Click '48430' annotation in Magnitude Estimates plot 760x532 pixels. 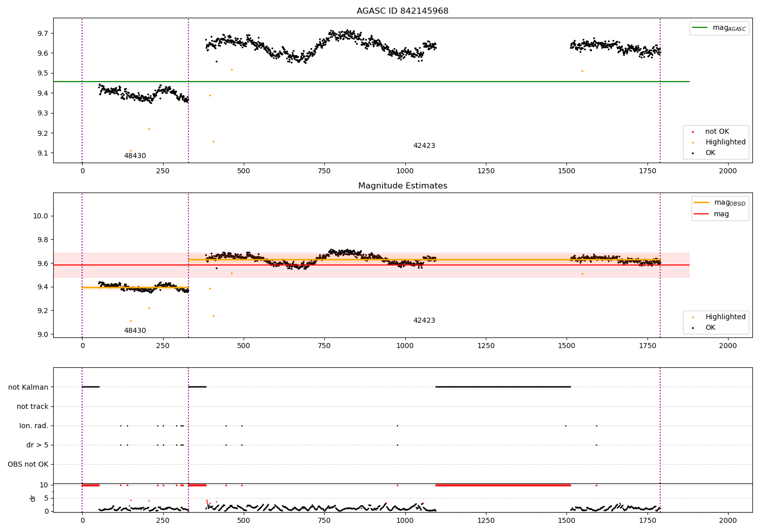135,331
